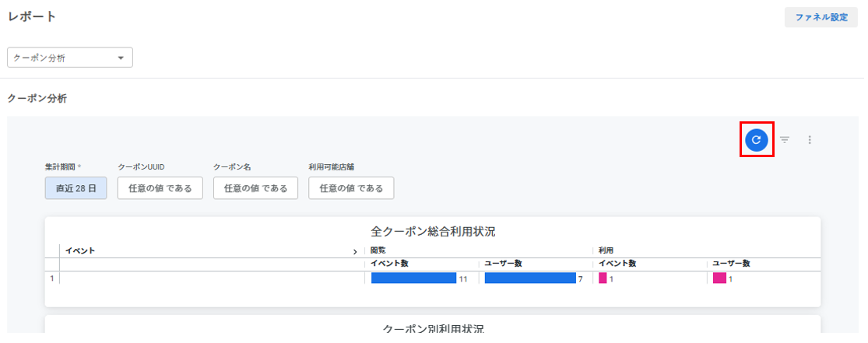The width and height of the screenshot is (868, 343).
Task: Open the クーポン名 filter value box
Action: [256, 188]
